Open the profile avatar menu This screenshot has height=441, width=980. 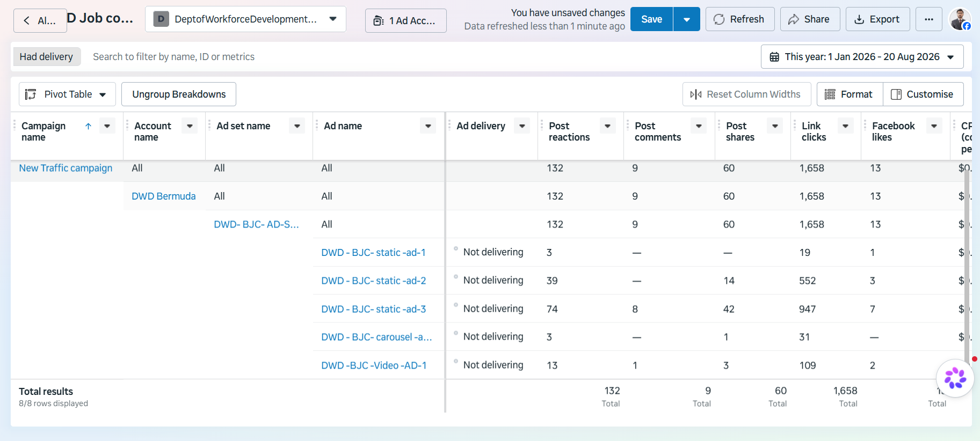tap(960, 19)
